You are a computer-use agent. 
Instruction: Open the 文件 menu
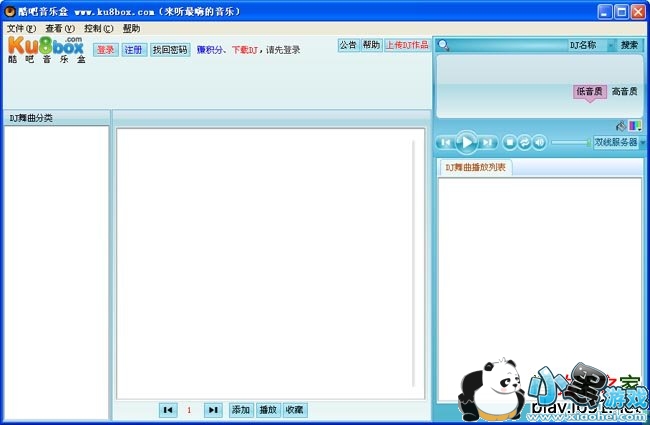pos(21,29)
